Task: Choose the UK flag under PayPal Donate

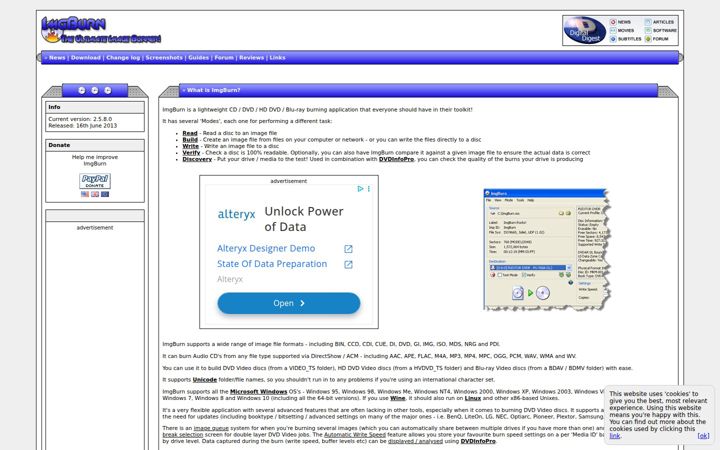Action: point(95,194)
